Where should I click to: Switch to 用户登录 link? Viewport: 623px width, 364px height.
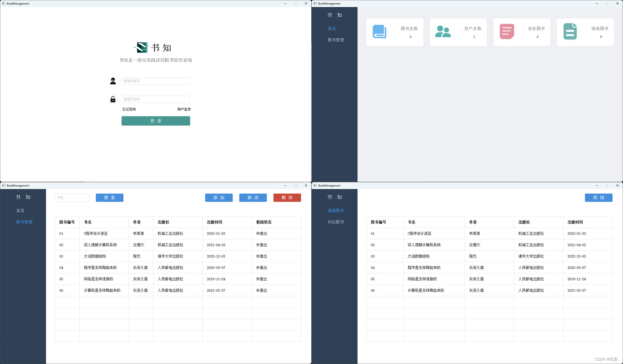click(x=184, y=109)
